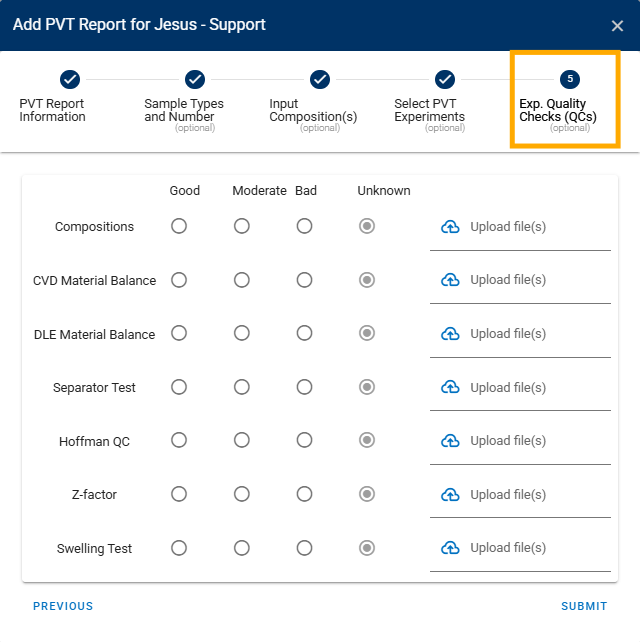Click the Swelling Test upload cloud icon

[450, 548]
